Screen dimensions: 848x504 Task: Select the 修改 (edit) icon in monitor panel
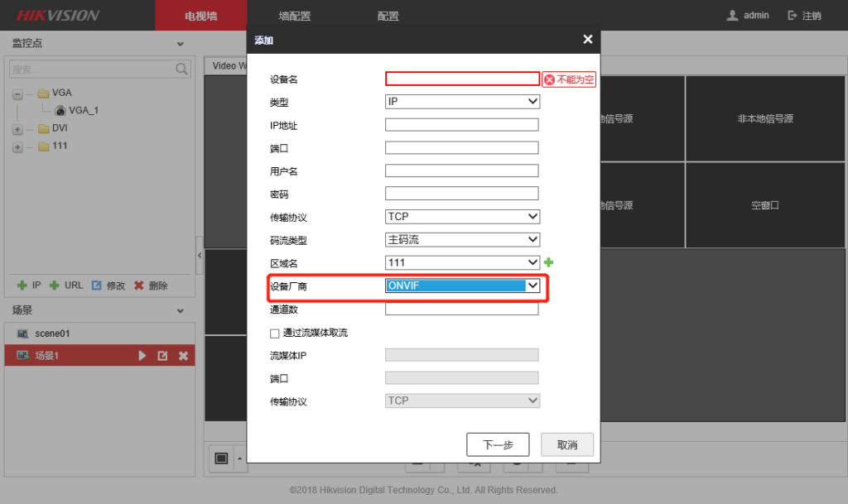(96, 285)
